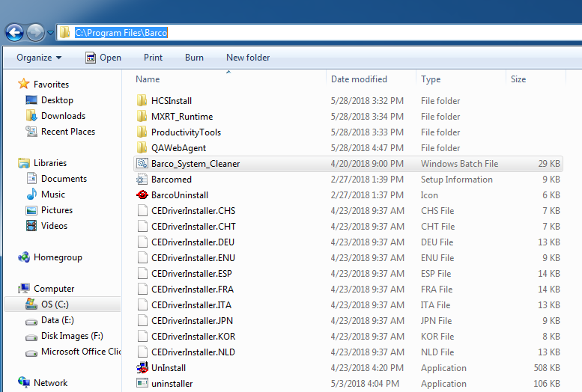Click the CEDriverInstaller.ENU file icon

click(x=142, y=257)
